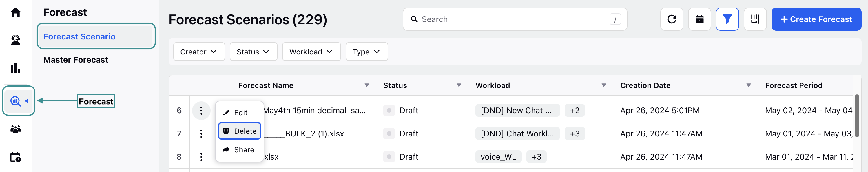868x172 pixels.
Task: Open the team people icon in sidebar
Action: click(x=16, y=129)
